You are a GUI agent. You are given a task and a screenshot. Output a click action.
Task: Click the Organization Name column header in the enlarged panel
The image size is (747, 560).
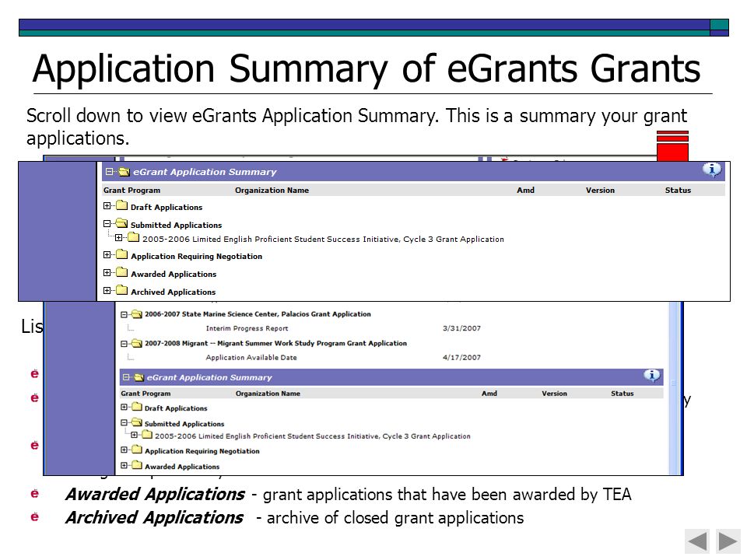tap(272, 190)
